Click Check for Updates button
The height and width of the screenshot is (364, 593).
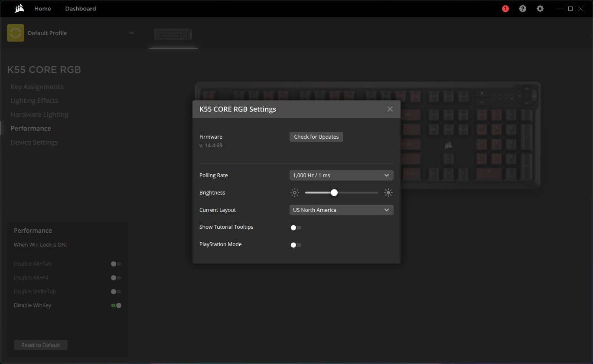click(x=316, y=137)
